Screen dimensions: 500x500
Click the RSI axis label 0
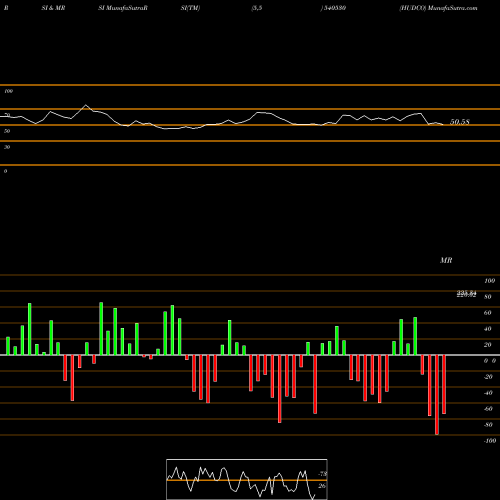coord(5,171)
